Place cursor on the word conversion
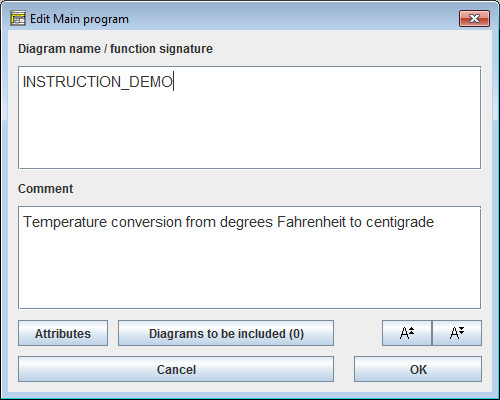This screenshot has height=400, width=500. 146,222
